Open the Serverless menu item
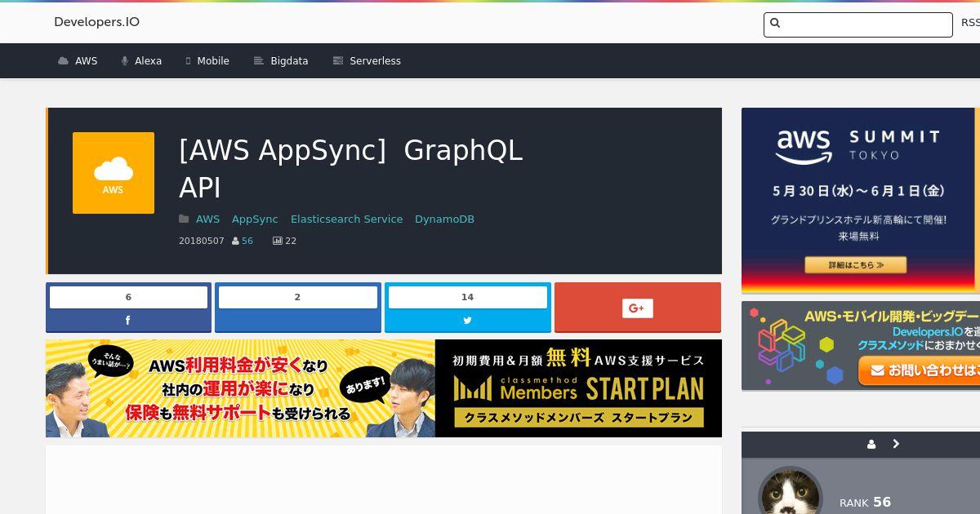Image resolution: width=980 pixels, height=514 pixels. coord(367,61)
